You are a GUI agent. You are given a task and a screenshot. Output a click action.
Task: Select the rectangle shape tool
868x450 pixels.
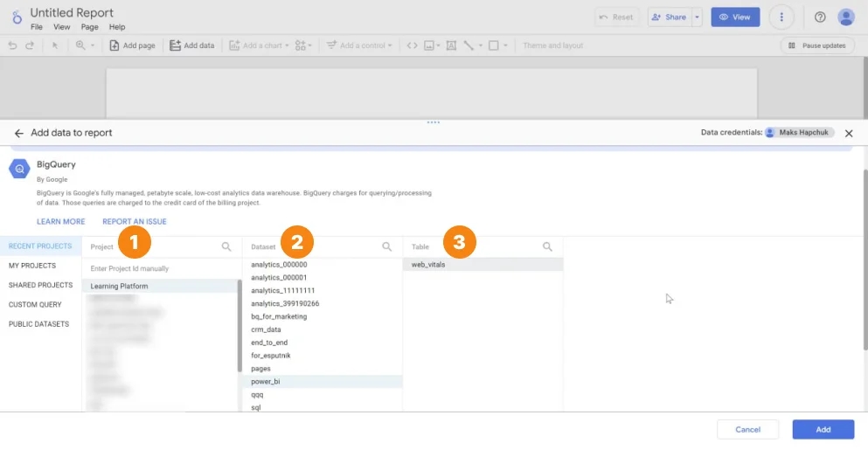click(493, 45)
